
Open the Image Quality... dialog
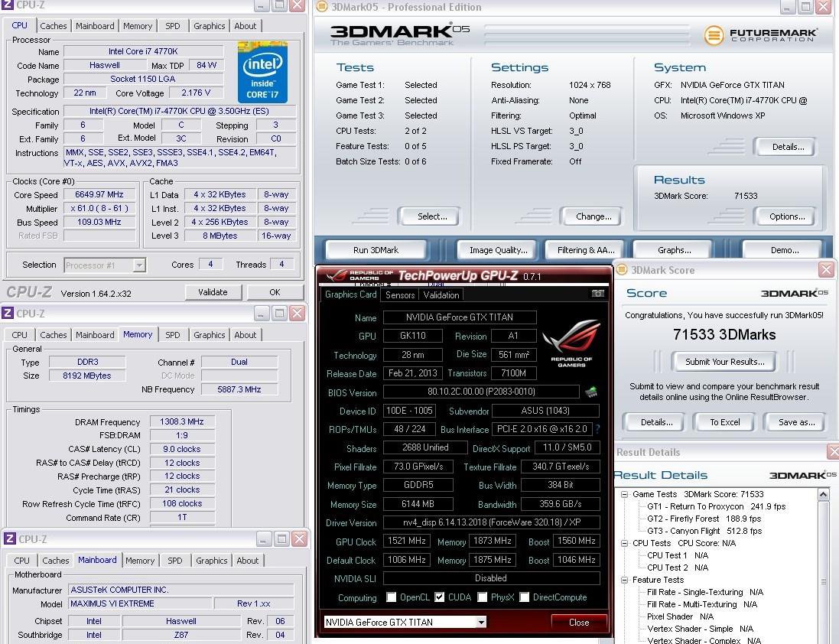coord(498,250)
